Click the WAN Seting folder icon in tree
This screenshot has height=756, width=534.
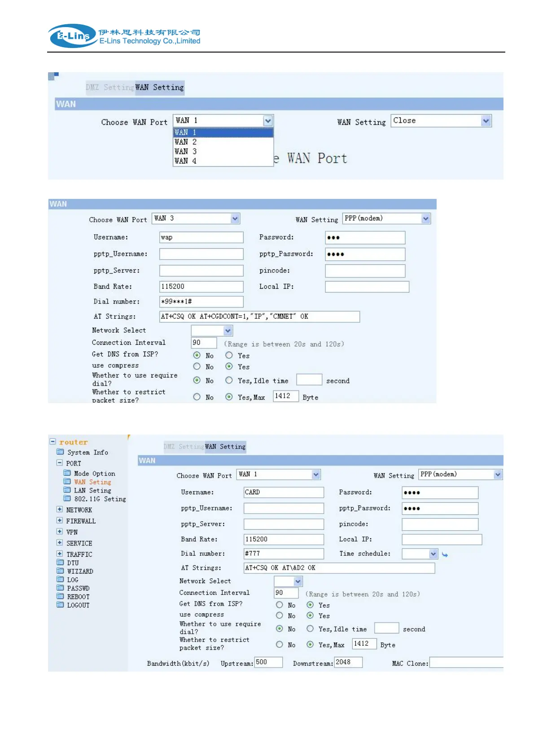[67, 481]
